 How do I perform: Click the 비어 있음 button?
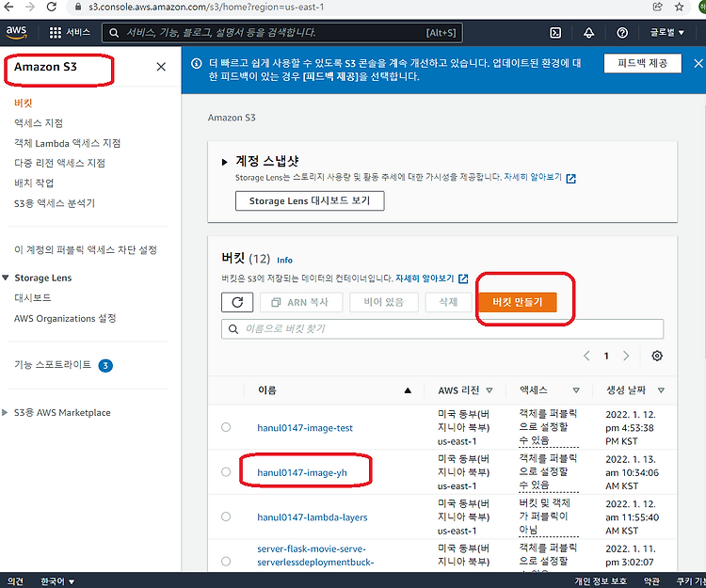tap(384, 302)
